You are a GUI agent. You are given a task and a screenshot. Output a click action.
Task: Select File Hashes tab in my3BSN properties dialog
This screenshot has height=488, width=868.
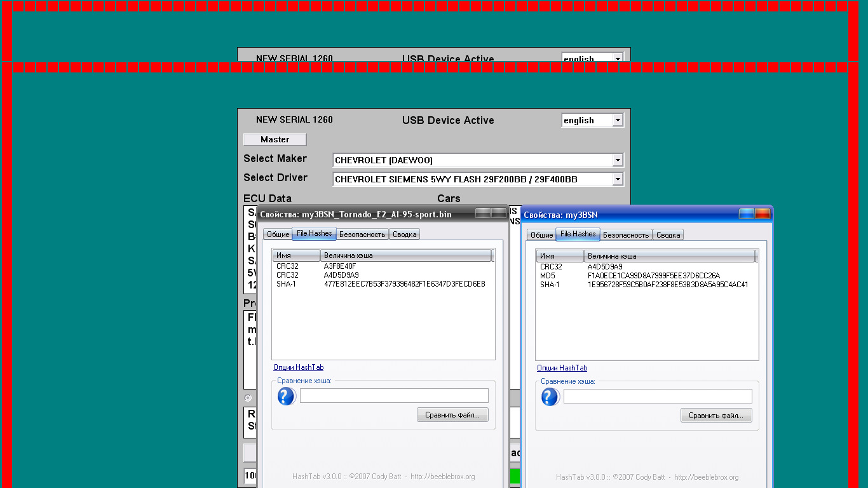[578, 234]
